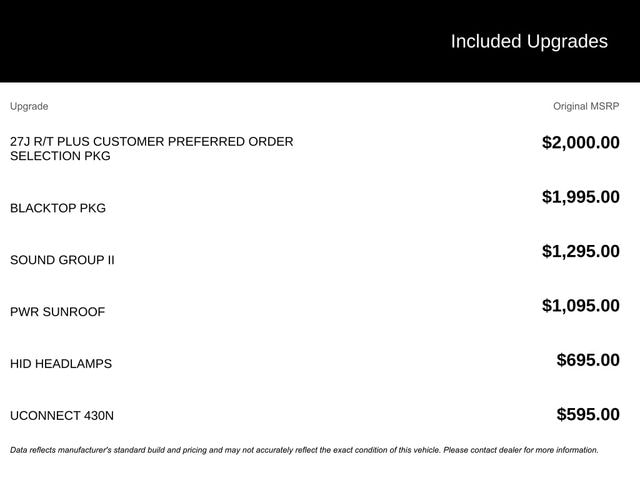
Task: Click the $1,995.00 price value
Action: [x=580, y=197]
